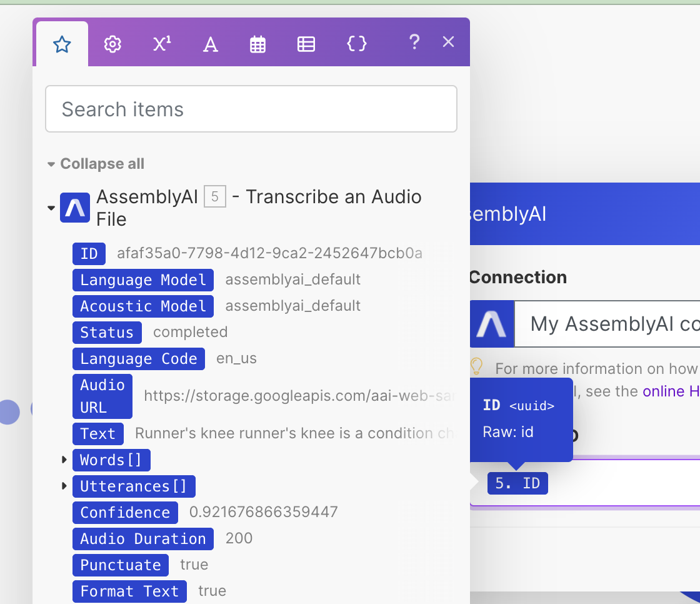
Task: Open the starred favorites tab
Action: click(62, 44)
